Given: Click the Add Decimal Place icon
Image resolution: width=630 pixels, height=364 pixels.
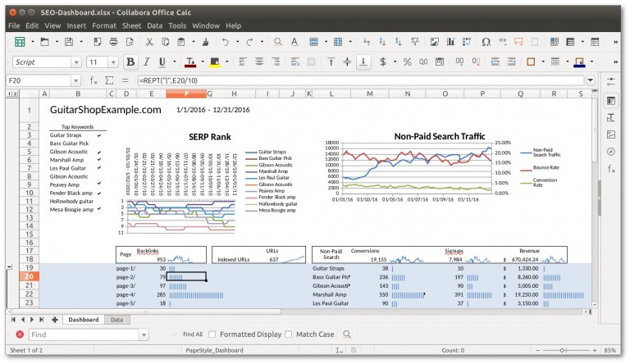Looking at the screenshot, I should click(x=459, y=61).
